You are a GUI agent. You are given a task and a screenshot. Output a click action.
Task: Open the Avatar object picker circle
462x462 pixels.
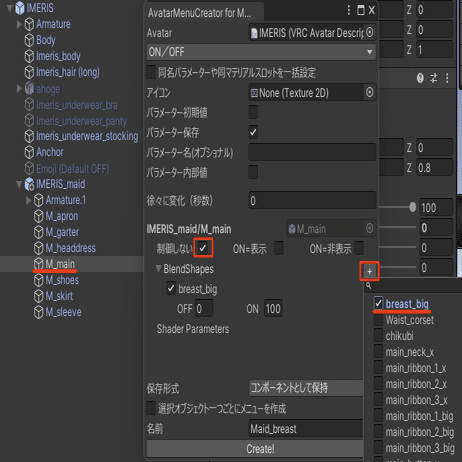click(x=369, y=32)
